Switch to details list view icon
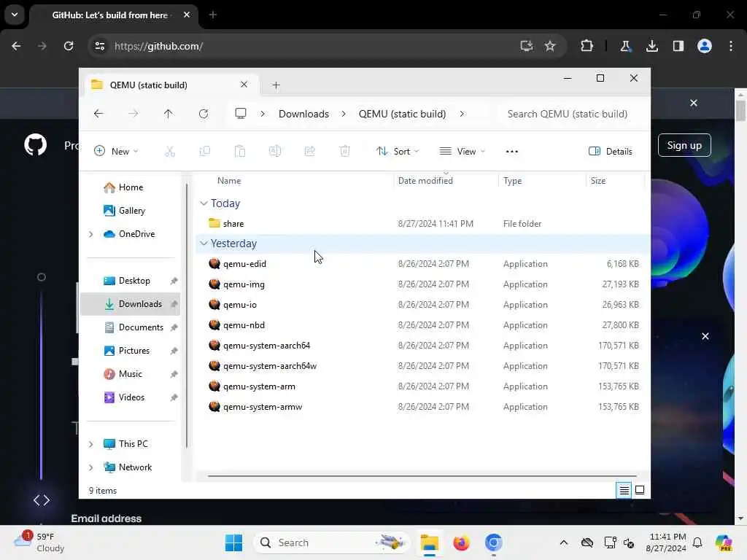 point(624,490)
